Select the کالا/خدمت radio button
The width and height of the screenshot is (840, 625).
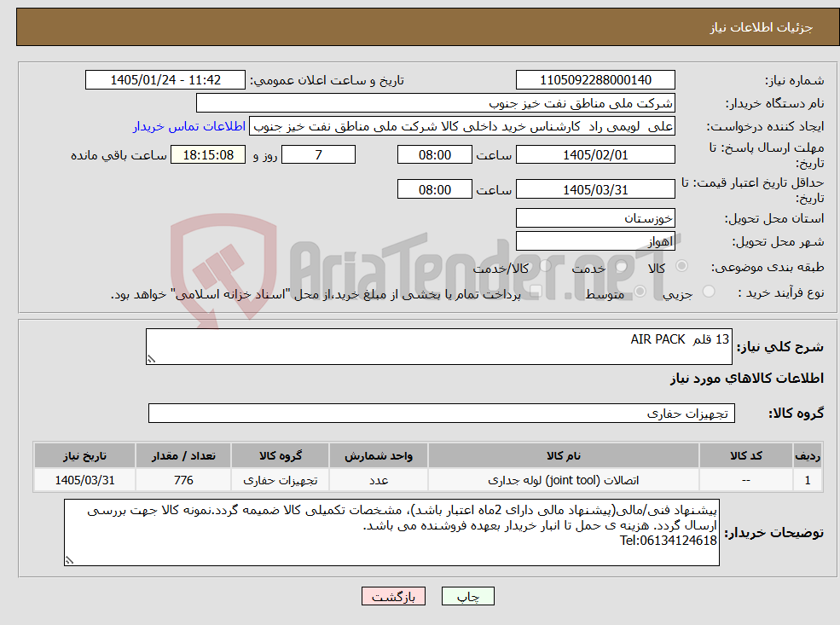(545, 265)
